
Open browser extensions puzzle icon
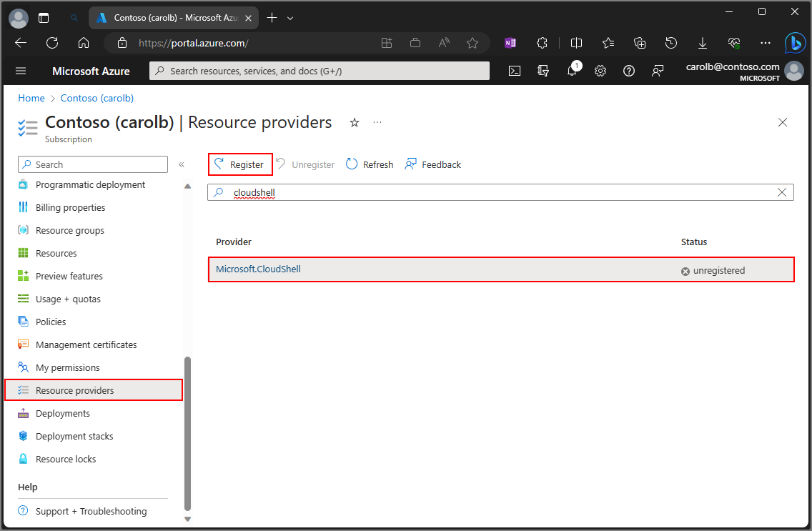pos(543,43)
